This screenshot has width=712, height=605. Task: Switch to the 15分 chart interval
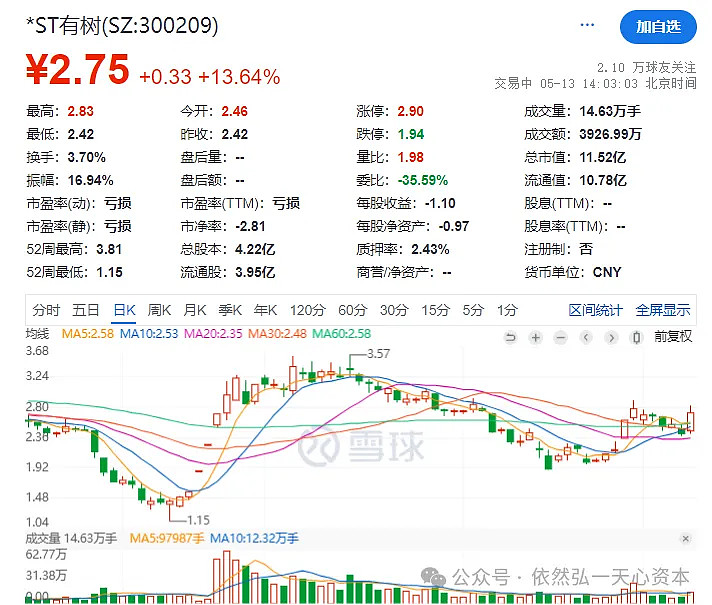click(x=435, y=310)
